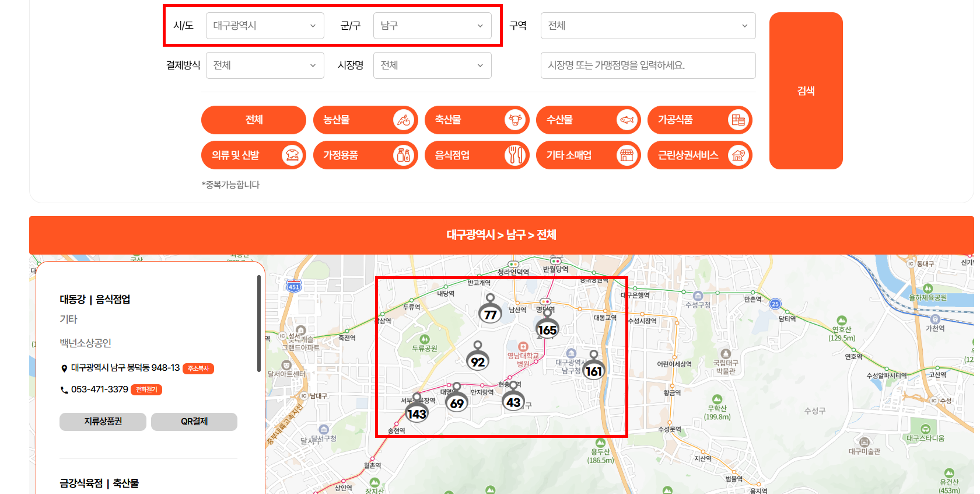This screenshot has width=980, height=494.
Task: Select the 의류 및 신발 category filter
Action: click(254, 155)
